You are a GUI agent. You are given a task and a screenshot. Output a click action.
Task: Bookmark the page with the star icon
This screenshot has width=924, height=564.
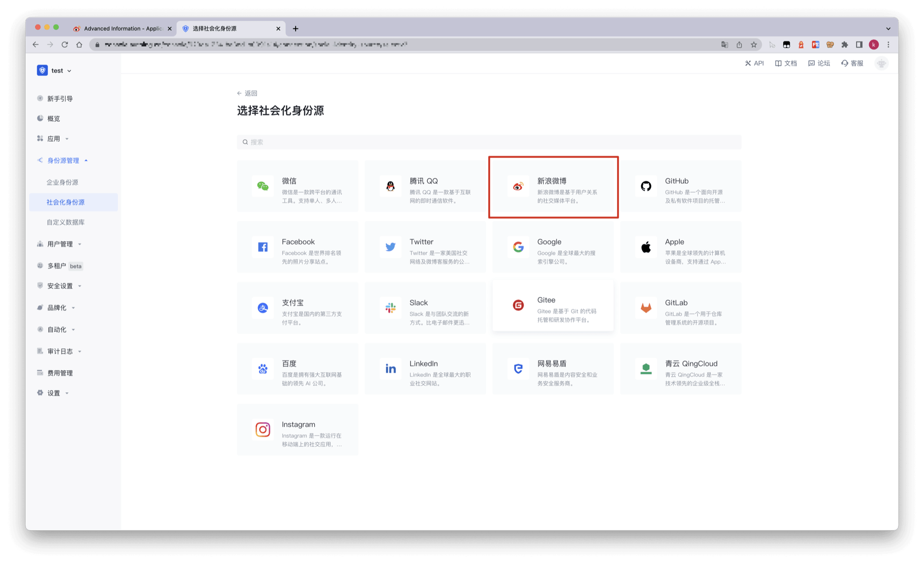[754, 45]
